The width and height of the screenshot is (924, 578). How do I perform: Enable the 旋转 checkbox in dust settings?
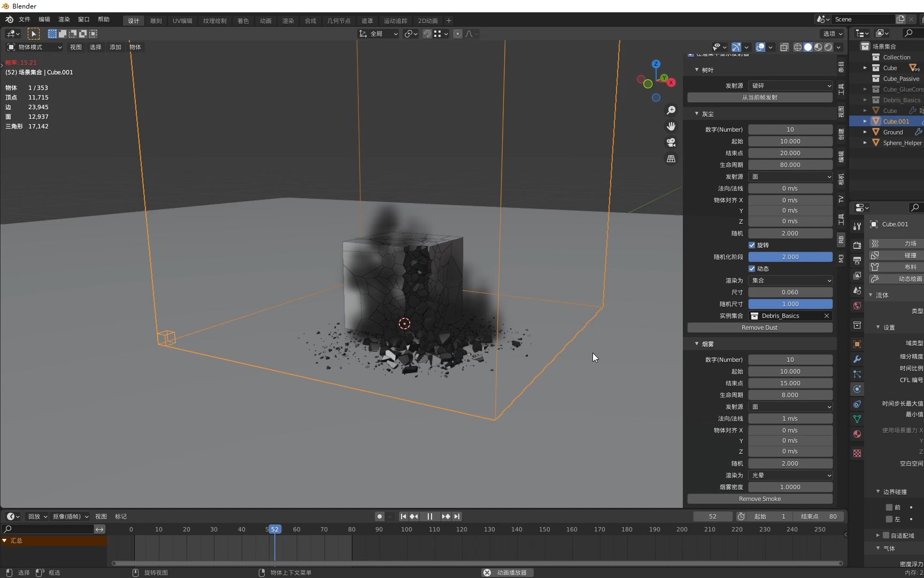(x=752, y=245)
